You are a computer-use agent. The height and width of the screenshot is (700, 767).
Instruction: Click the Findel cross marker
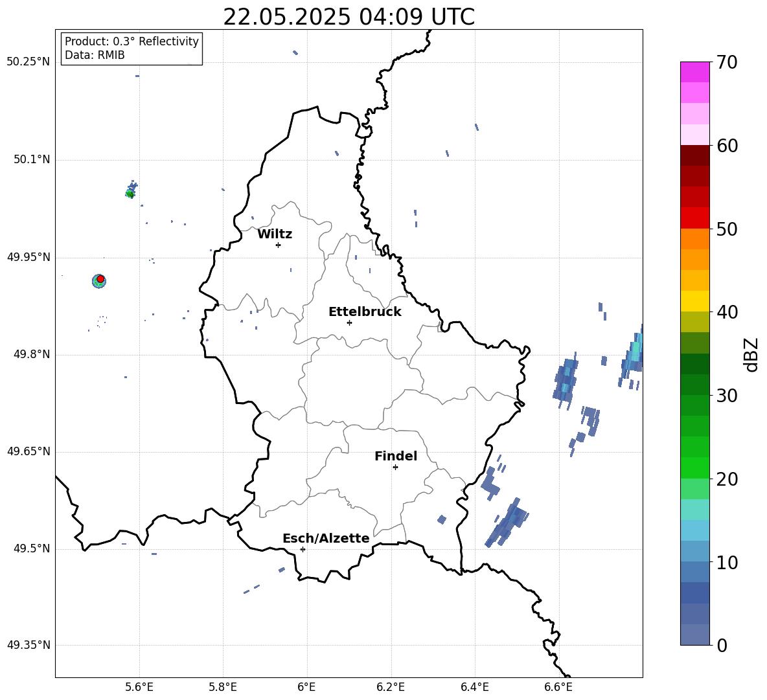(x=396, y=468)
